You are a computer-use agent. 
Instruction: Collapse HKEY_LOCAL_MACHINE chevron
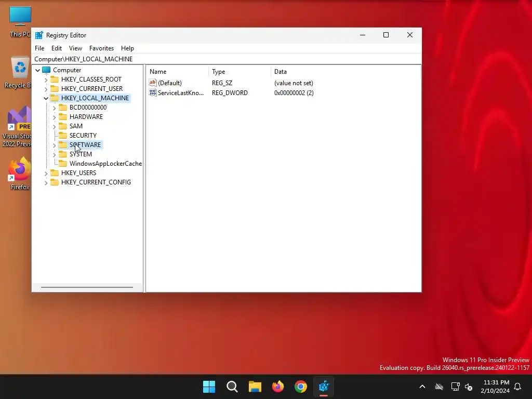[x=46, y=98]
